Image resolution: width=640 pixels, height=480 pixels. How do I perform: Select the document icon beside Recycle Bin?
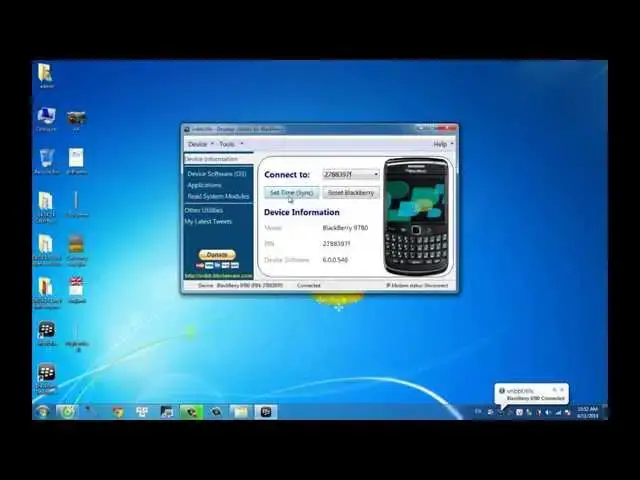76,161
